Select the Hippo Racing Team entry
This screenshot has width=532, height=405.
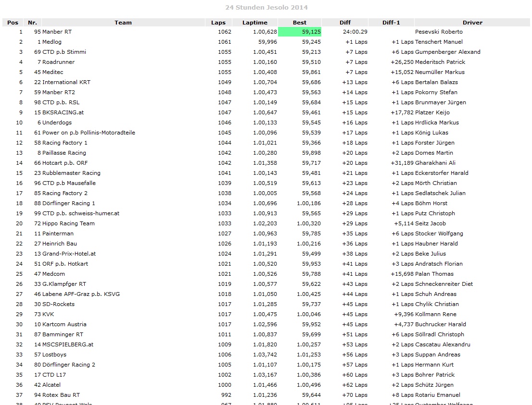click(x=68, y=223)
